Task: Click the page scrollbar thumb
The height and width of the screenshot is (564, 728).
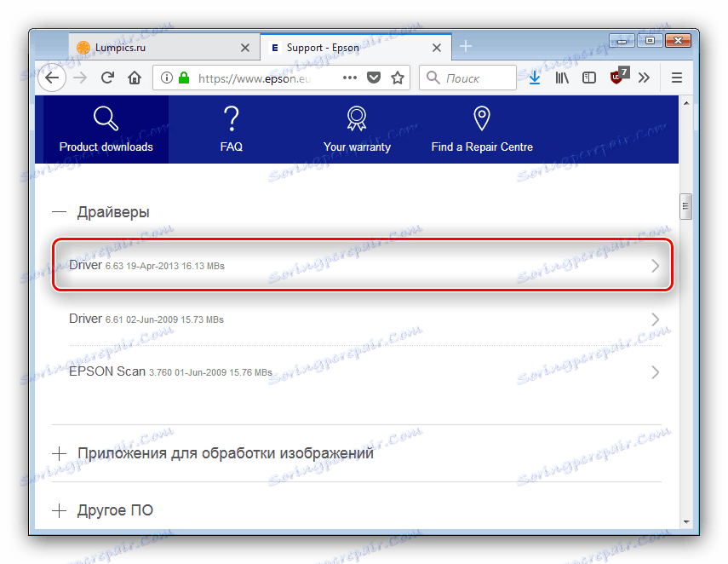Action: click(685, 206)
